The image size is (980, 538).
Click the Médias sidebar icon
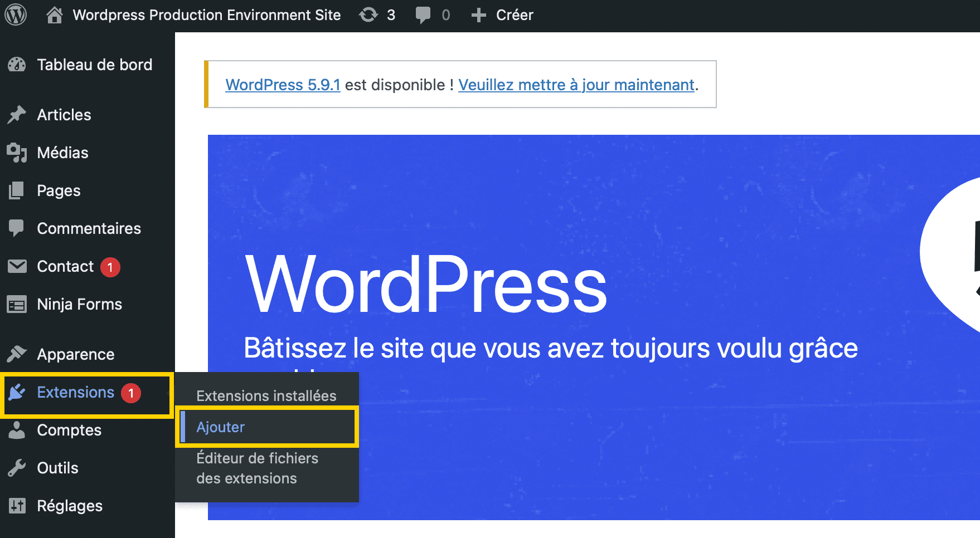(x=17, y=153)
